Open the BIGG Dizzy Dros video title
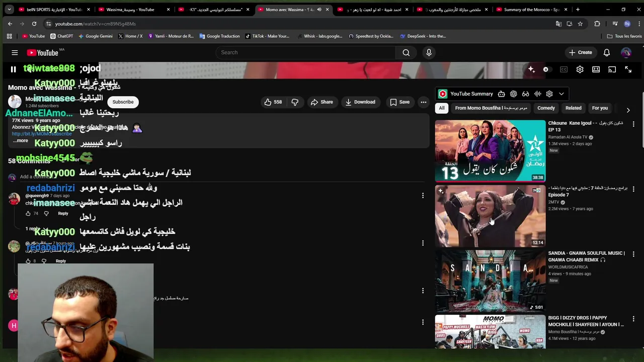Image resolution: width=644 pixels, height=362 pixels. point(586,321)
